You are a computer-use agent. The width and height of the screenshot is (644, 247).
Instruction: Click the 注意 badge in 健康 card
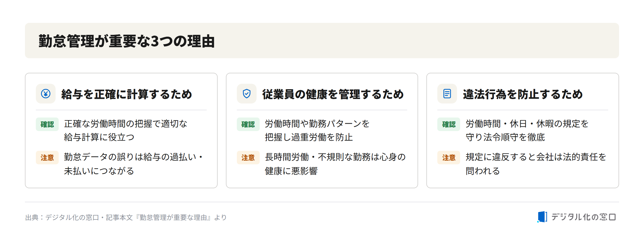coord(248,158)
